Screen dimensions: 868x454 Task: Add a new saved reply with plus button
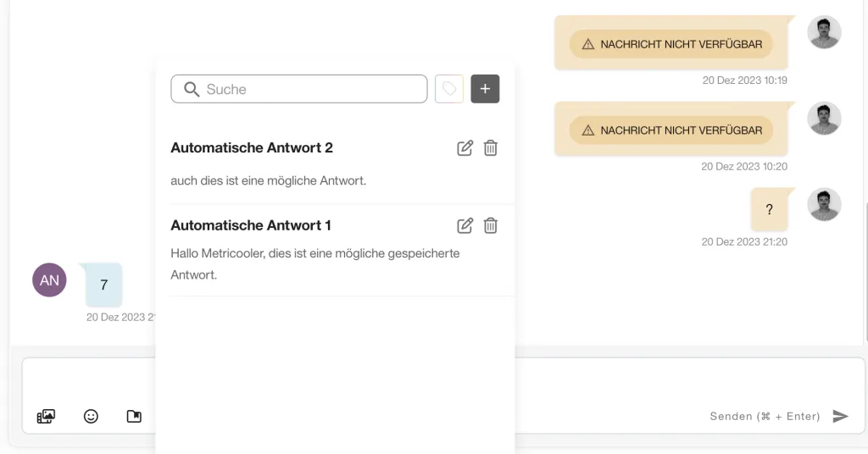coord(485,89)
